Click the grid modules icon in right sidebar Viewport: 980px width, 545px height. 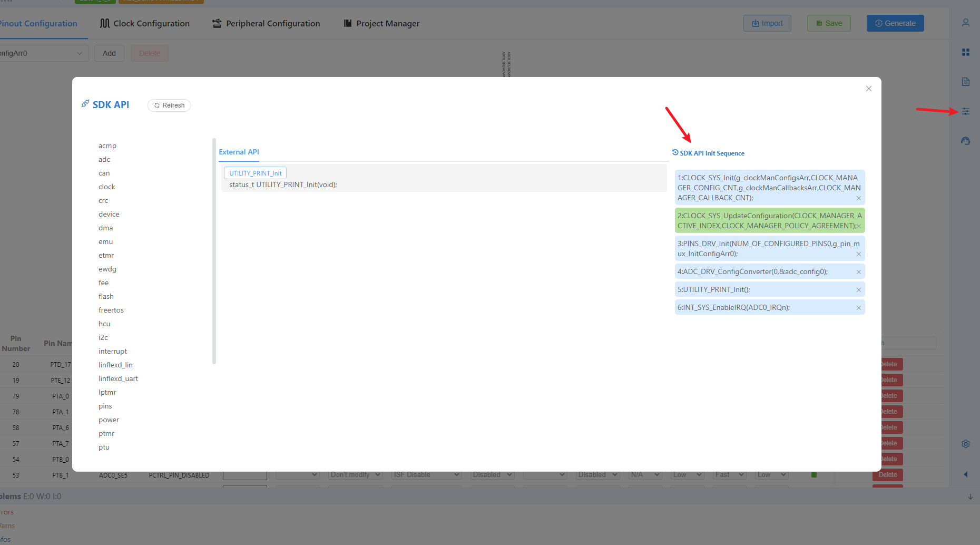point(965,52)
